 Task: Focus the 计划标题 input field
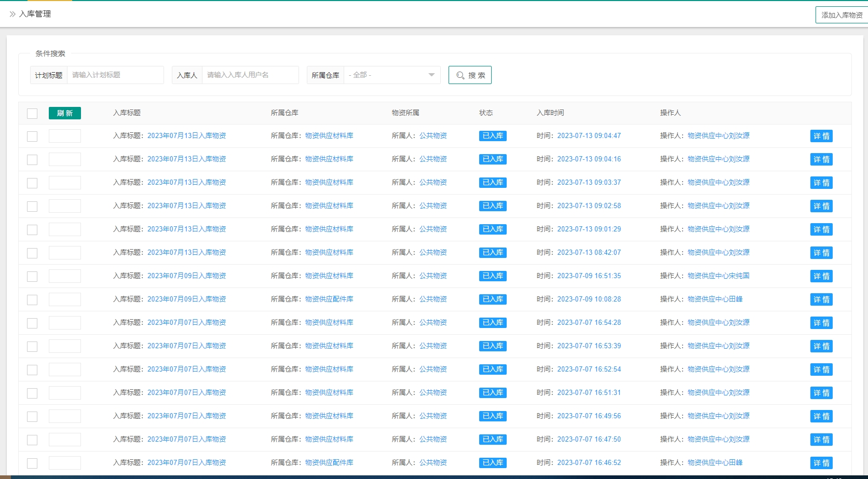[x=115, y=75]
